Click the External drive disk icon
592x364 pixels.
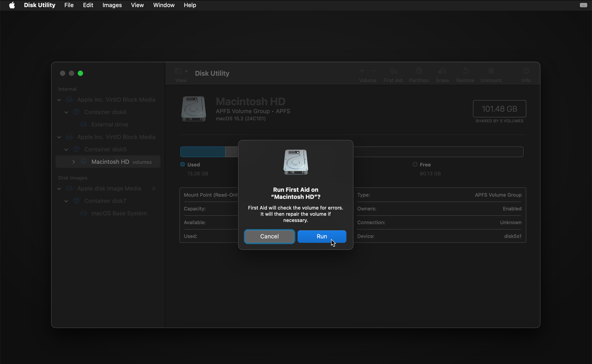(83, 124)
